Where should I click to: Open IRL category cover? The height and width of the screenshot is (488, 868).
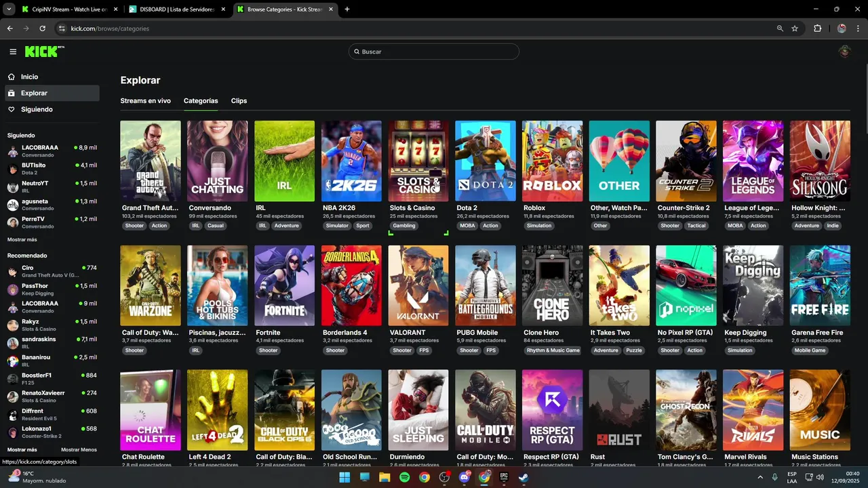pyautogui.click(x=284, y=161)
